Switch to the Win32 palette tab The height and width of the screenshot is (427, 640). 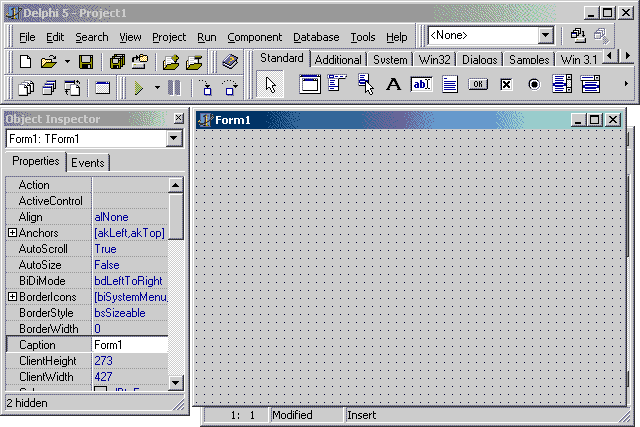[435, 60]
